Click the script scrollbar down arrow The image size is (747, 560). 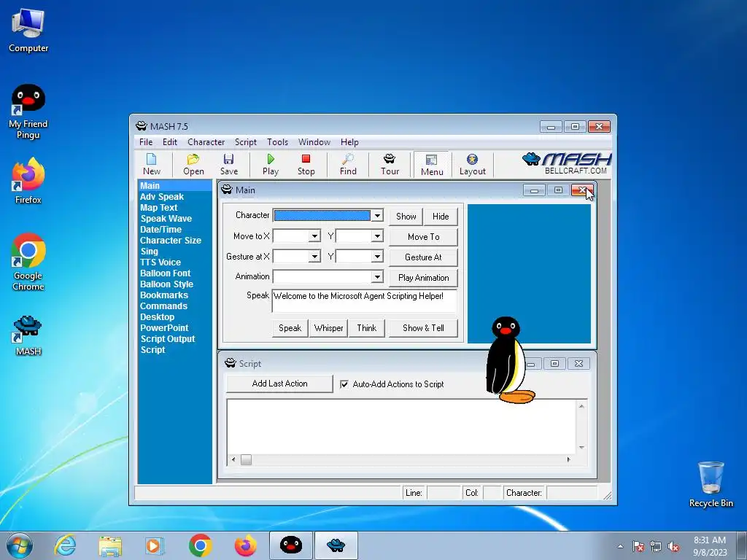point(581,448)
